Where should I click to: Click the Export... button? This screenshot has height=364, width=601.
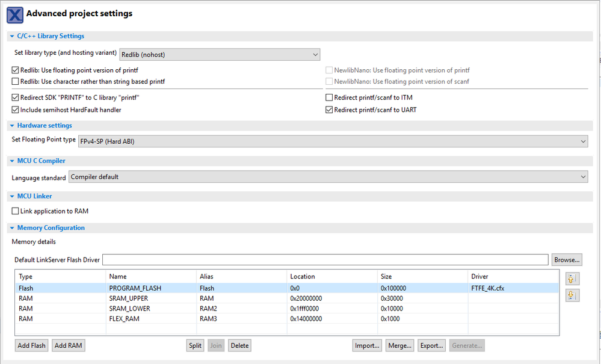coord(431,345)
